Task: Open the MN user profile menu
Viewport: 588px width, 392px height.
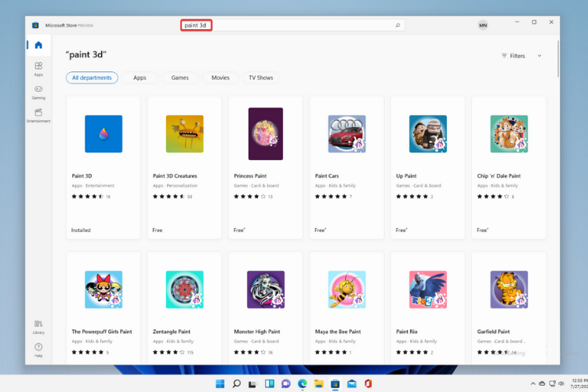Action: click(483, 25)
